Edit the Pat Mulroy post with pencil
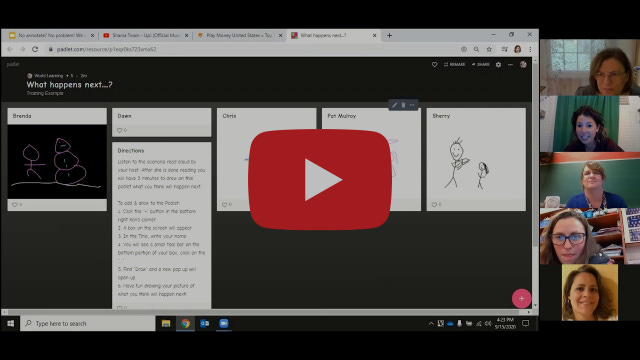The width and height of the screenshot is (640, 360). (x=394, y=105)
